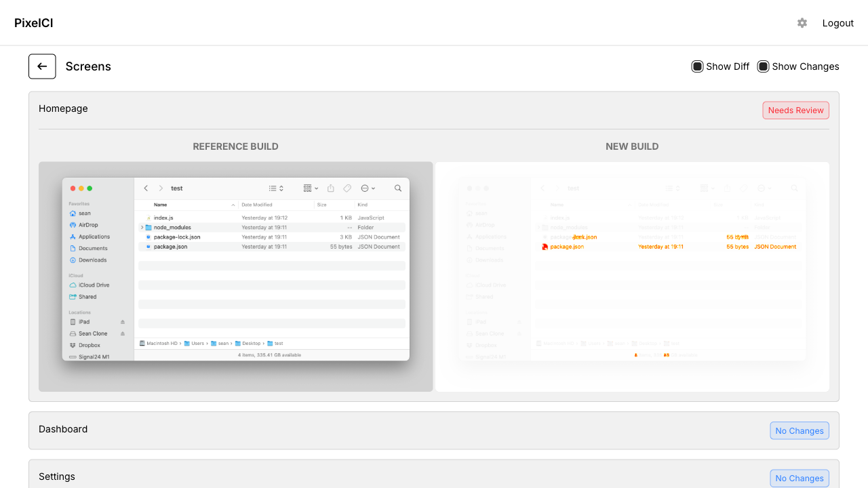
Task: Click the new build diff thumbnail
Action: click(x=632, y=277)
